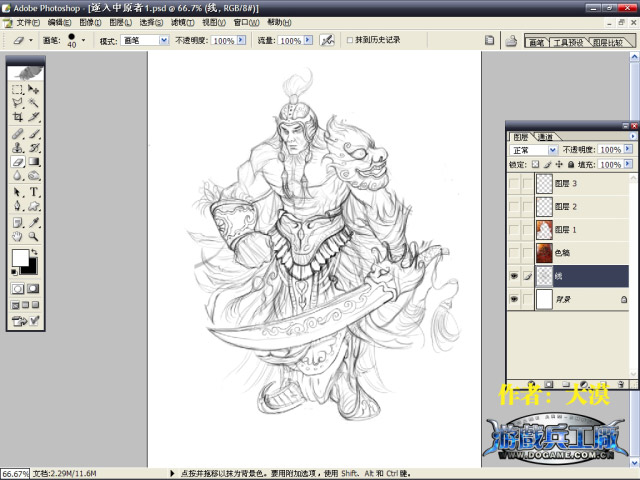The width and height of the screenshot is (640, 480).
Task: Hide the 线 layer eye icon
Action: tap(514, 276)
